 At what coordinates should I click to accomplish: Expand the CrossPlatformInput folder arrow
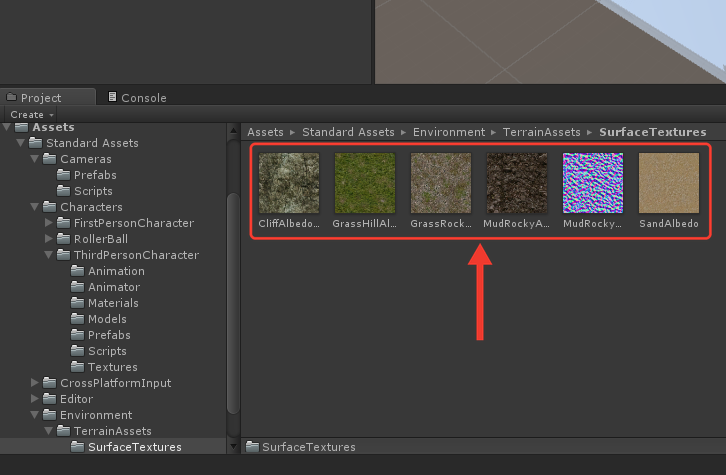coord(34,383)
